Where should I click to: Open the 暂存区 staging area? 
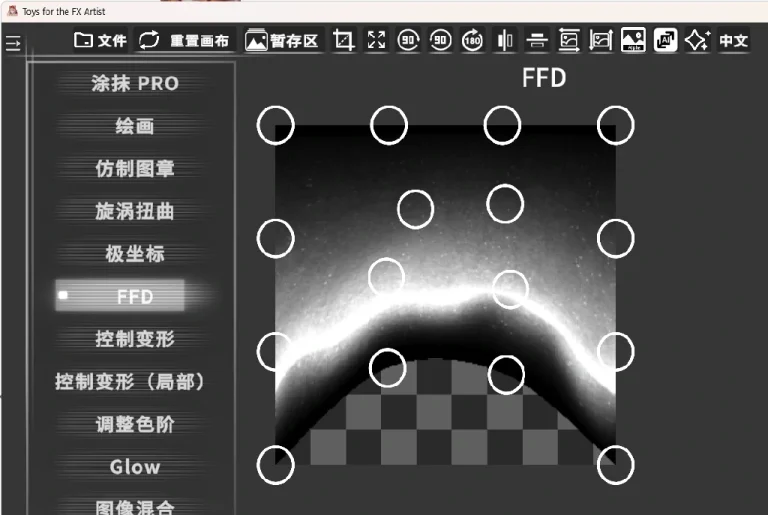(x=283, y=41)
